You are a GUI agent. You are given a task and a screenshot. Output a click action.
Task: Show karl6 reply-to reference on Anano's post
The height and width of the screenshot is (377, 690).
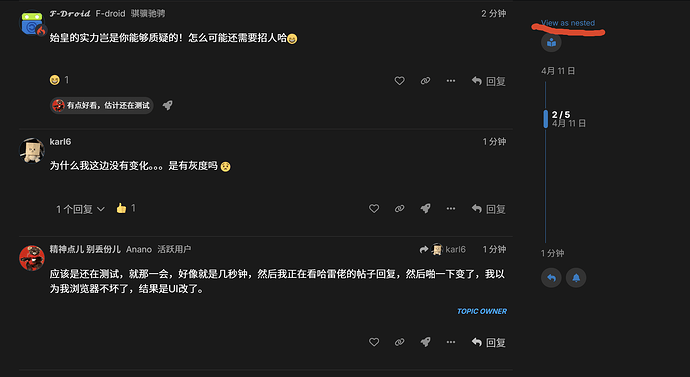(442, 249)
